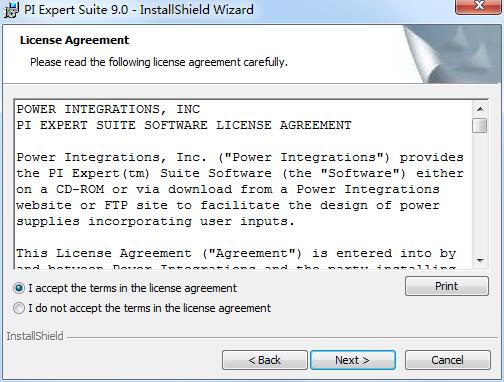This screenshot has width=504, height=382.
Task: Cancel the installation
Action: click(448, 360)
